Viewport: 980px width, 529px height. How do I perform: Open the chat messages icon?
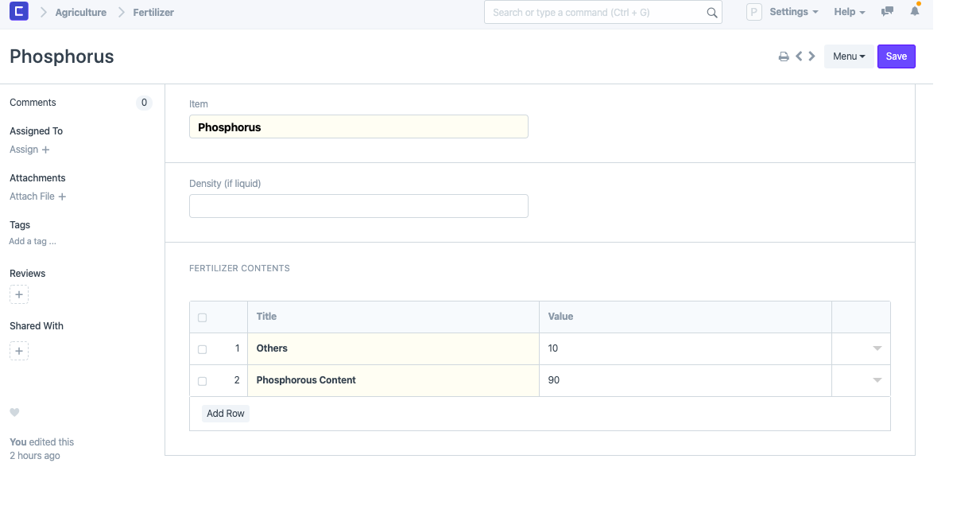[887, 12]
